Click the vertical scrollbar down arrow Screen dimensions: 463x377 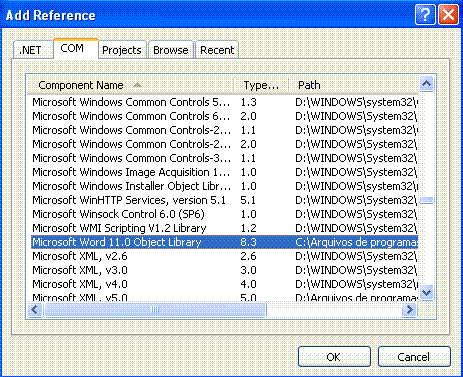[427, 293]
